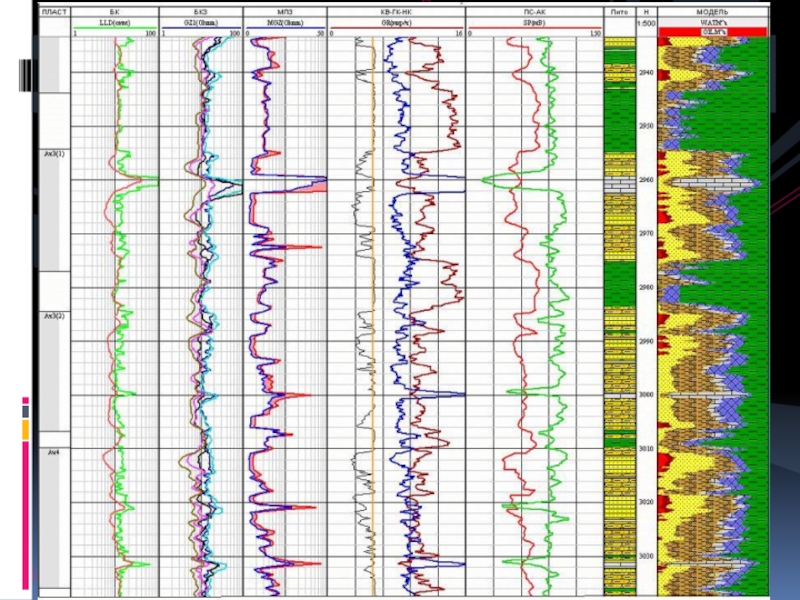
Task: Click the Лито lithology column header
Action: pos(619,12)
